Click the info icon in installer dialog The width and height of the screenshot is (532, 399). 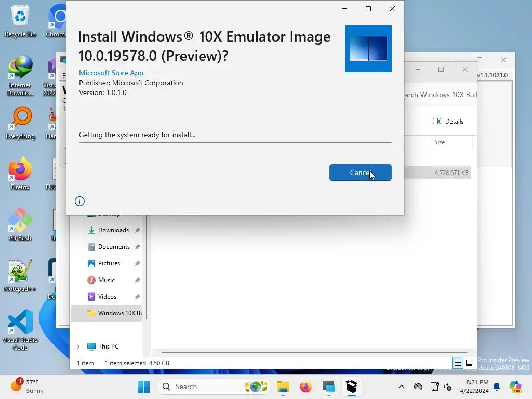(x=79, y=201)
